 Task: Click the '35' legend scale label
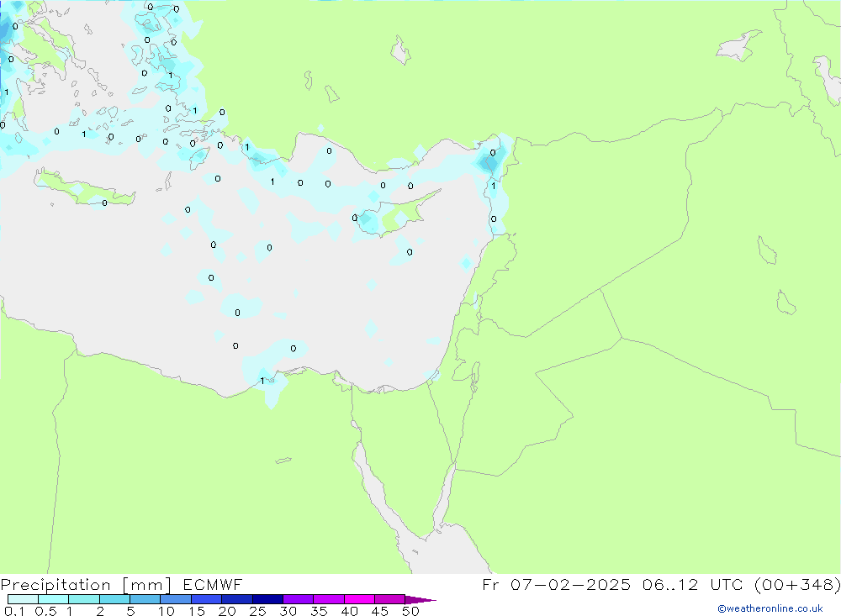pos(319,611)
